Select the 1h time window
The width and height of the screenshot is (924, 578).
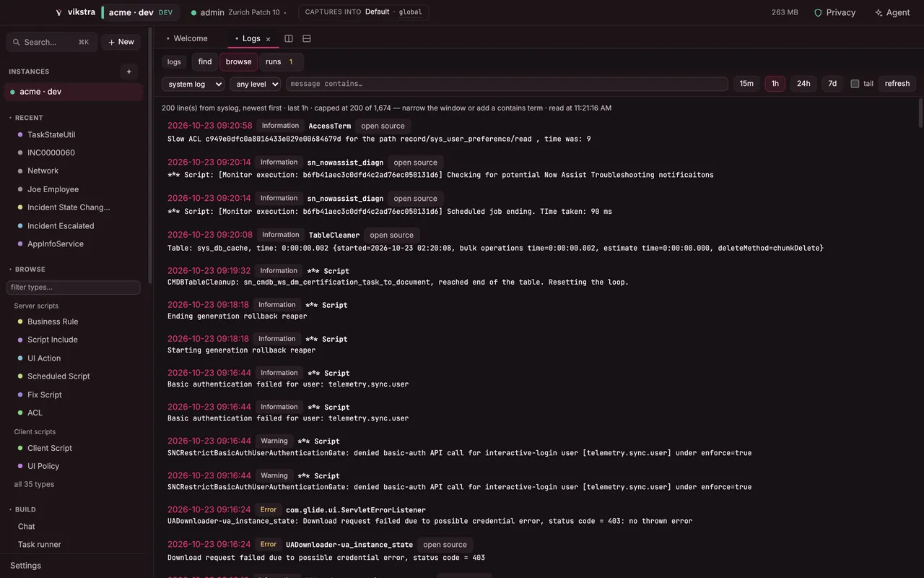[x=775, y=84]
